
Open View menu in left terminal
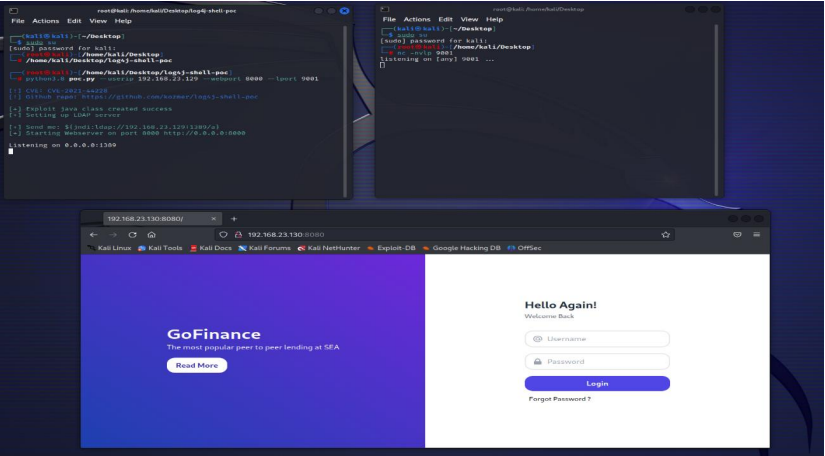tap(98, 21)
